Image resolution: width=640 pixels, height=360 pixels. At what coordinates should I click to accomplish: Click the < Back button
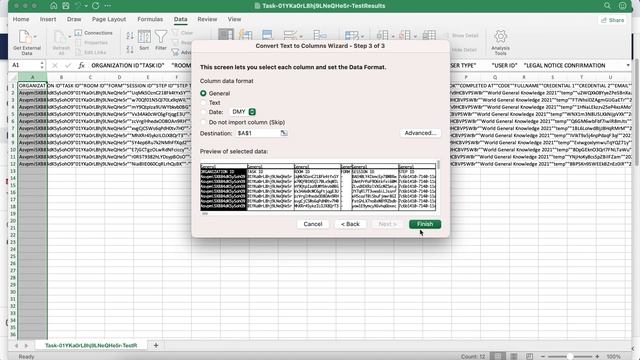point(350,224)
